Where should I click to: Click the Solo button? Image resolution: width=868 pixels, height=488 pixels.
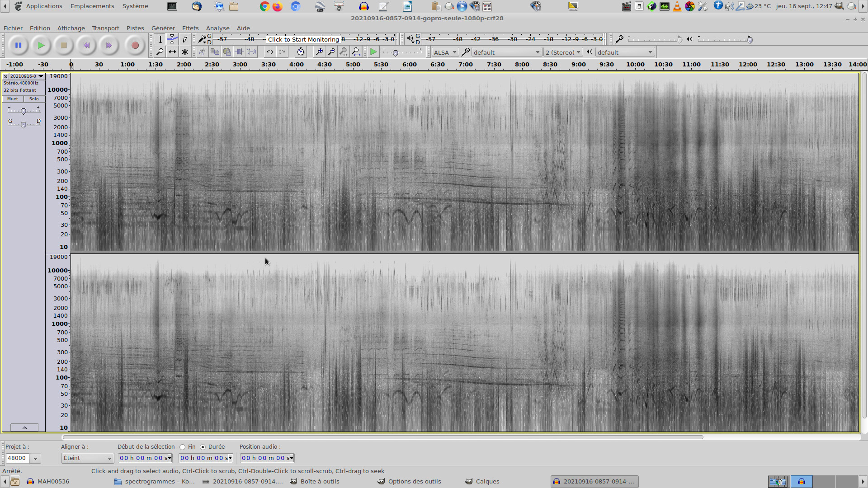coord(34,99)
